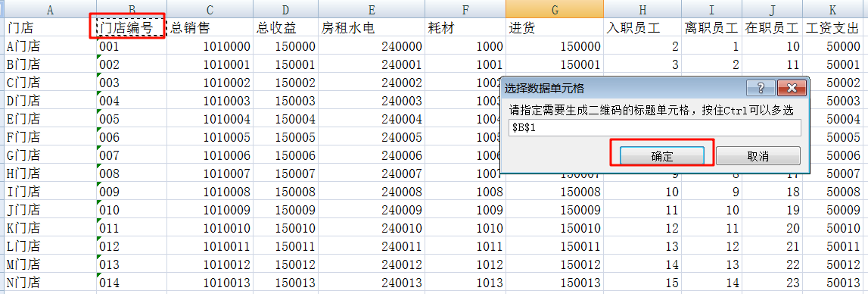This screenshot has height=294, width=868.
Task: Select the C门店 cell
Action: point(51,83)
